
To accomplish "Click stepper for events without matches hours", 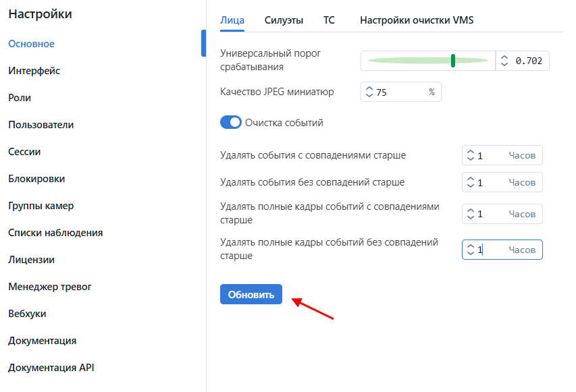I will pos(471,182).
